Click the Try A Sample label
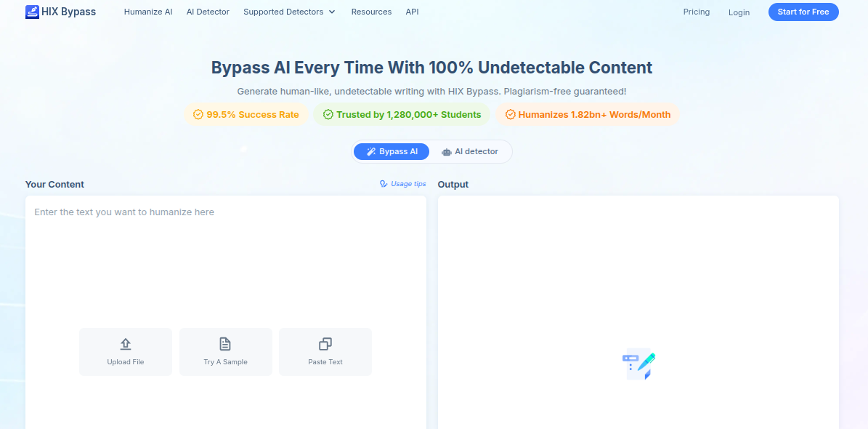 coord(225,362)
